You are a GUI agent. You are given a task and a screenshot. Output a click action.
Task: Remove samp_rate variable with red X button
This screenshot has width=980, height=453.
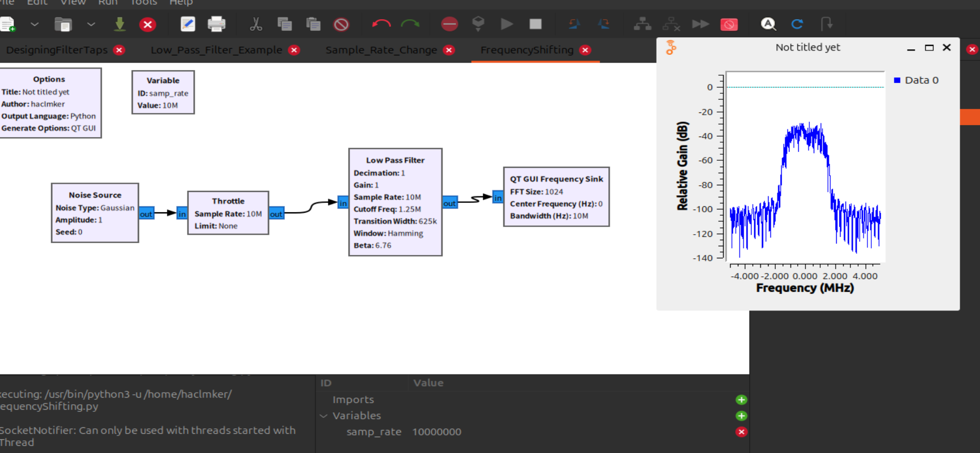[x=741, y=432]
